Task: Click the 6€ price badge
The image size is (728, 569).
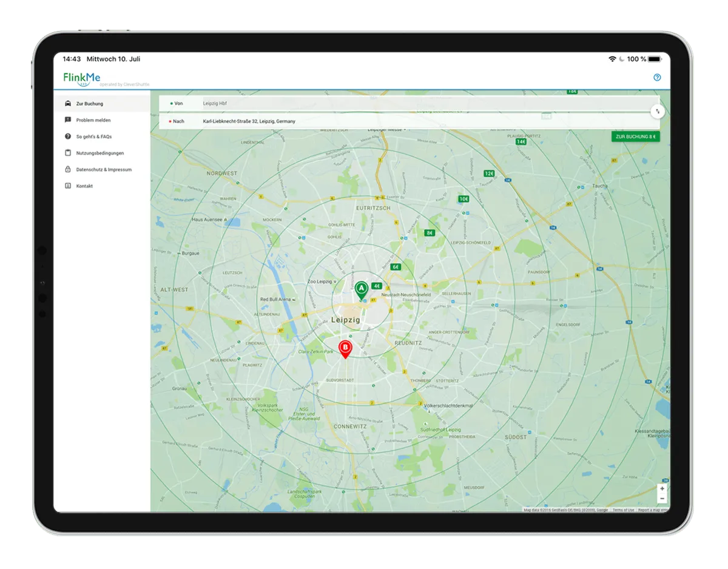Action: pos(396,267)
